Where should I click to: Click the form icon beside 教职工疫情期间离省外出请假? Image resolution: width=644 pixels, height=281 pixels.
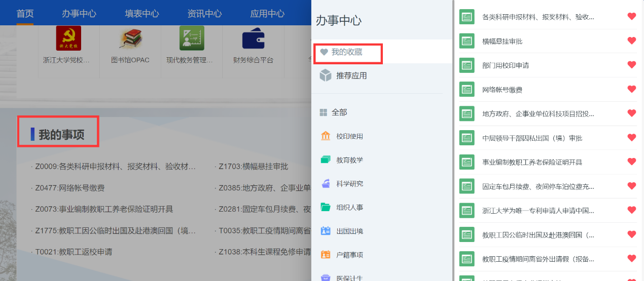pos(467,259)
